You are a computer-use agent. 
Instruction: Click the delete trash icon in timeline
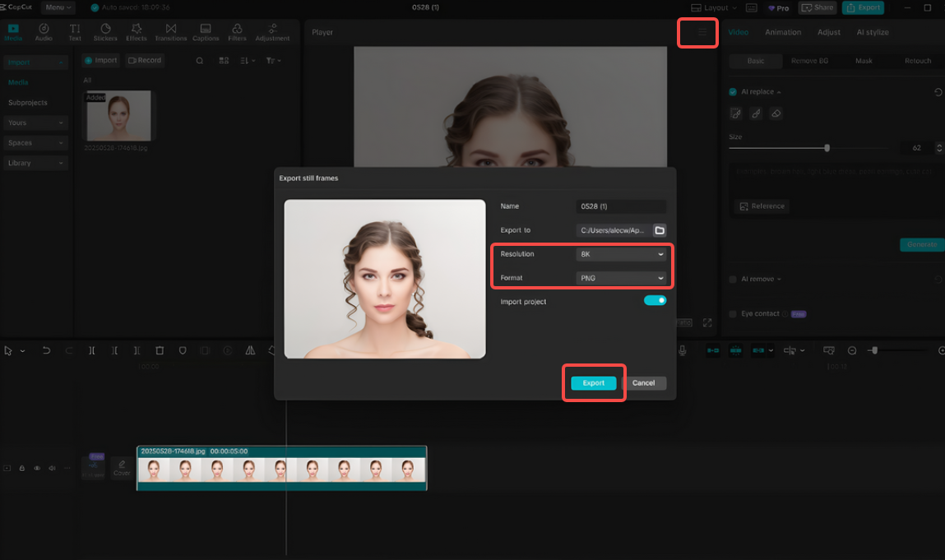tap(160, 350)
